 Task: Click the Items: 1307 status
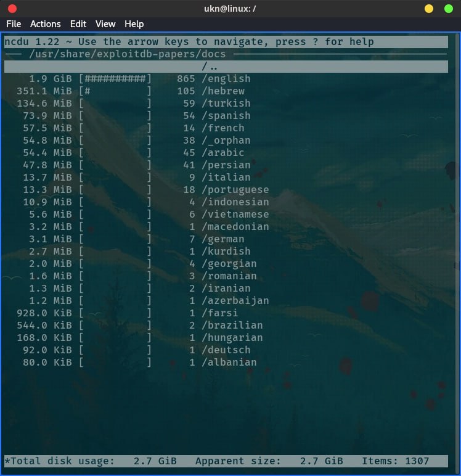click(395, 461)
